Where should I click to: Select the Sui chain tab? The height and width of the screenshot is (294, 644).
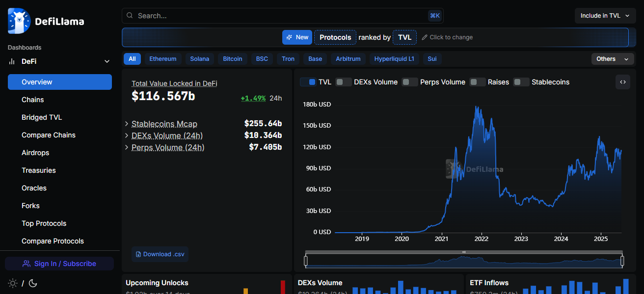pos(432,59)
